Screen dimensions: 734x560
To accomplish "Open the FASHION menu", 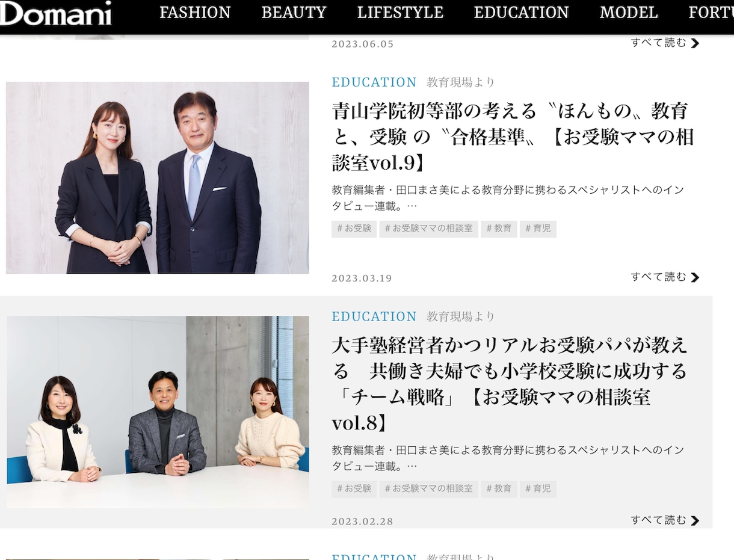I will click(195, 13).
